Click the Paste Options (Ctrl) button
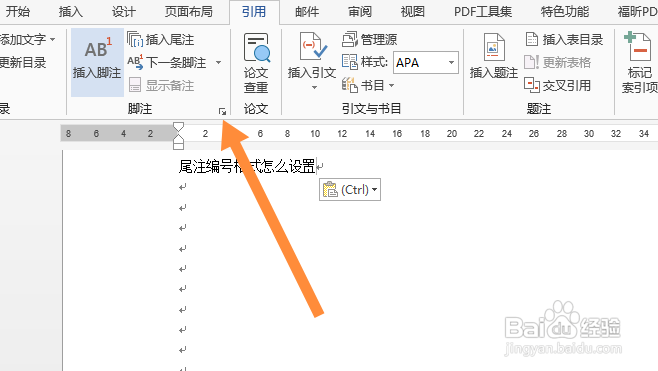 350,190
